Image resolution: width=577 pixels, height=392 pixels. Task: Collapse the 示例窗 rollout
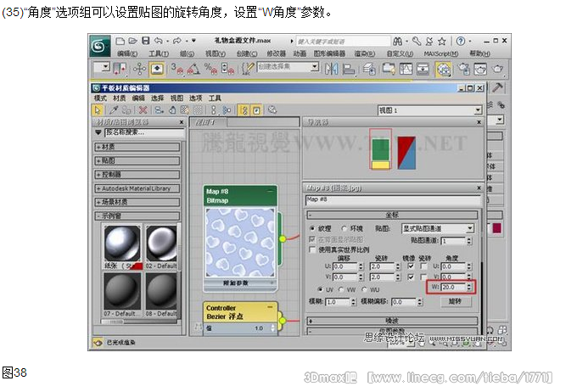(137, 216)
